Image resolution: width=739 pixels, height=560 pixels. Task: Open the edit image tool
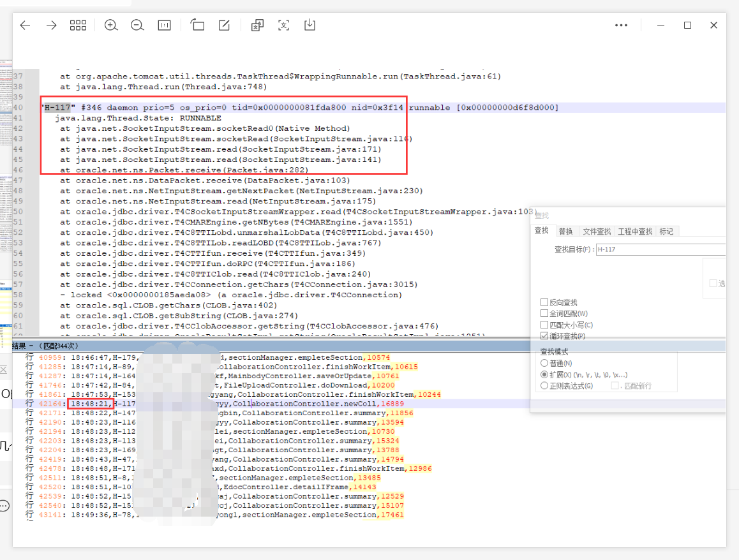[224, 26]
